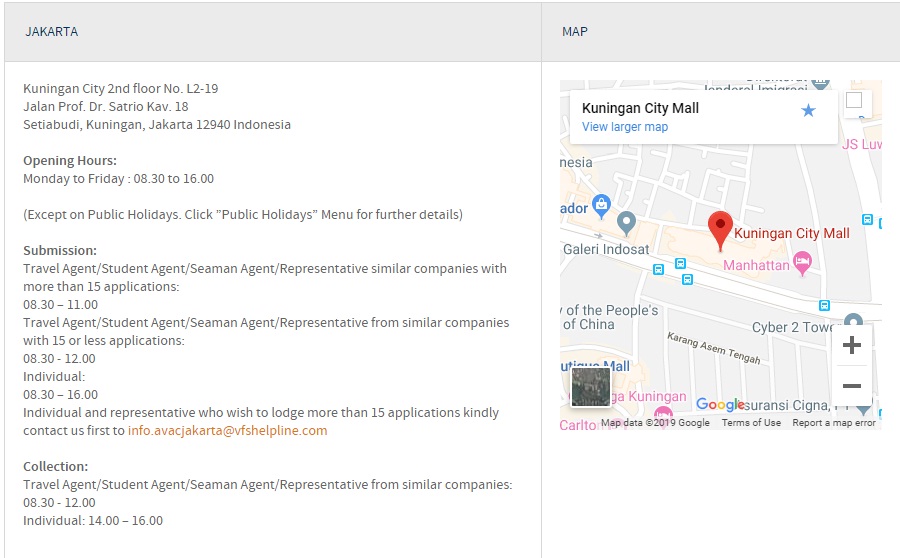This screenshot has width=900, height=558.
Task: Click the Karang Asem Tengah street label
Action: pyautogui.click(x=713, y=348)
